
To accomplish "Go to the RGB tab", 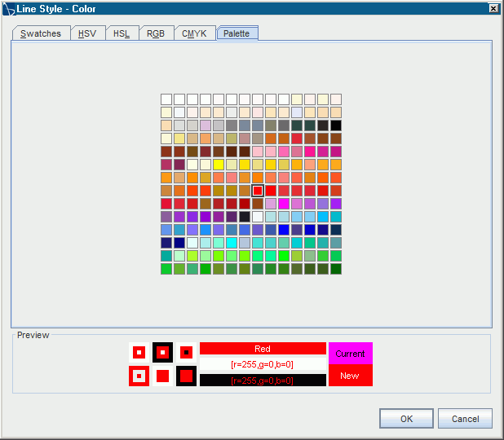I will click(156, 33).
